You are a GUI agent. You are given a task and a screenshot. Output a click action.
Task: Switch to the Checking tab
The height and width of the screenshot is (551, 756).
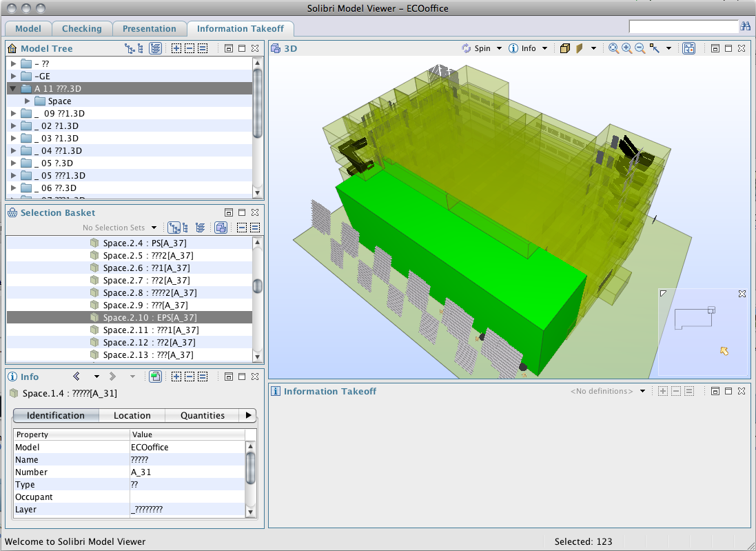(82, 28)
